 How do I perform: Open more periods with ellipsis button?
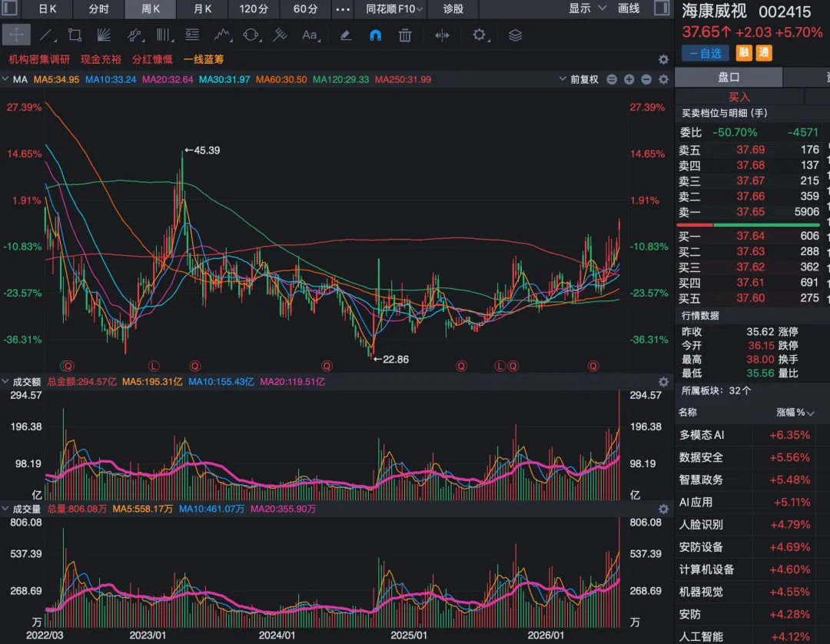[x=343, y=9]
